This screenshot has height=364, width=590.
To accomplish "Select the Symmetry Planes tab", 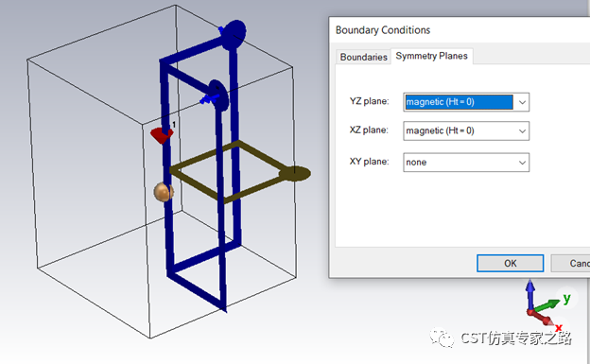I will (x=431, y=56).
